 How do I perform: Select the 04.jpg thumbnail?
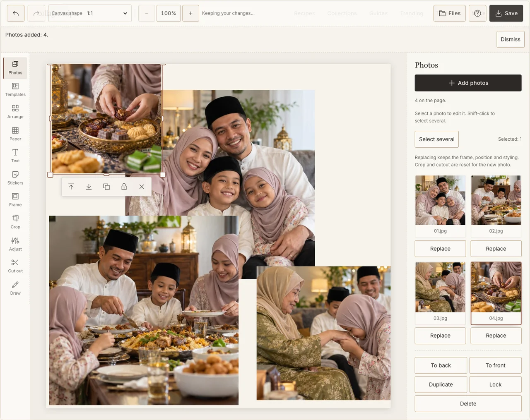[x=496, y=293]
